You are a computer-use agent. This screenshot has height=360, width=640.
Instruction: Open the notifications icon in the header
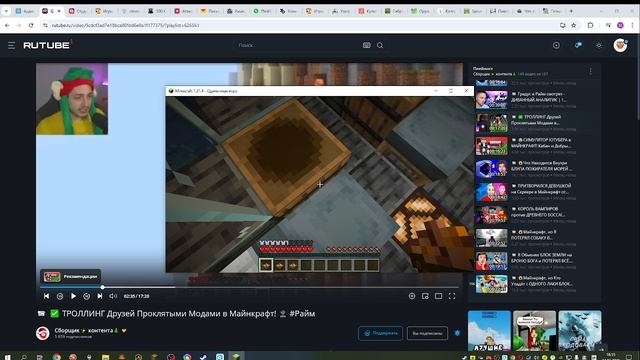point(578,45)
